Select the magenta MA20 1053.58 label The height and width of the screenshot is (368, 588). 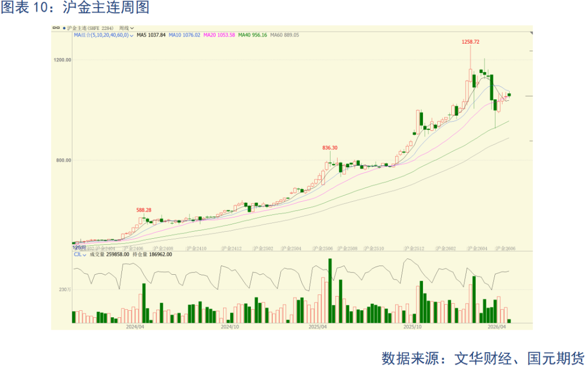coord(219,35)
